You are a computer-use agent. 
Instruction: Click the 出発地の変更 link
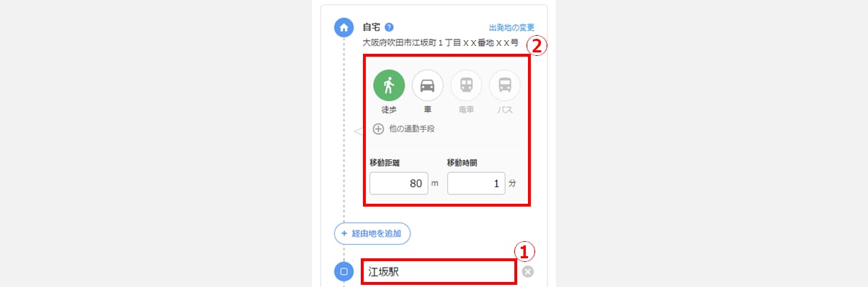click(511, 27)
